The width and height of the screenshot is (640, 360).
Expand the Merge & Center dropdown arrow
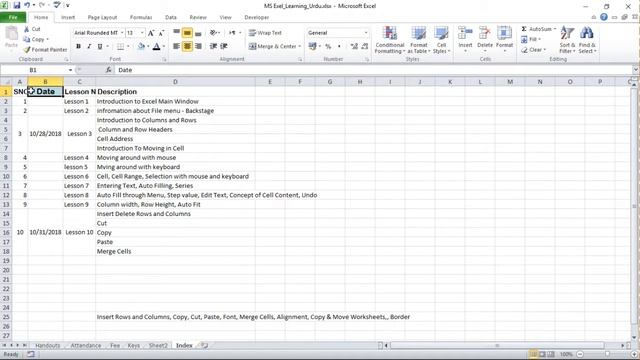point(299,47)
